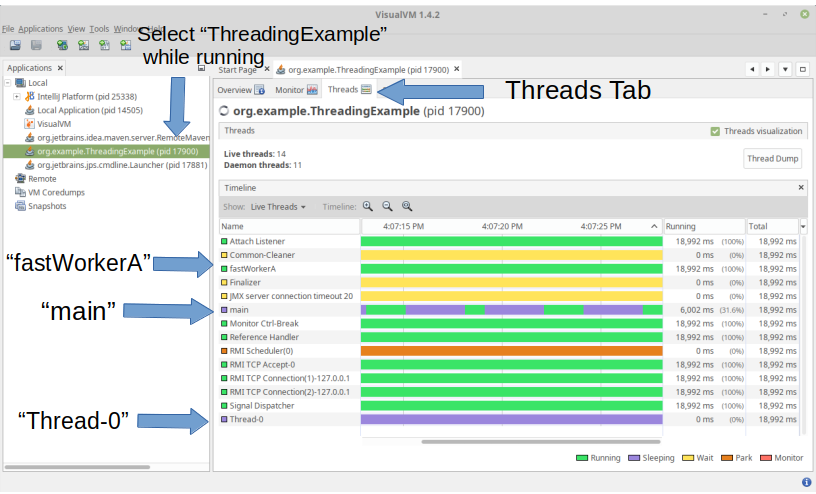Open the File menu
Image resolution: width=816 pixels, height=494 pixels.
pyautogui.click(x=8, y=29)
